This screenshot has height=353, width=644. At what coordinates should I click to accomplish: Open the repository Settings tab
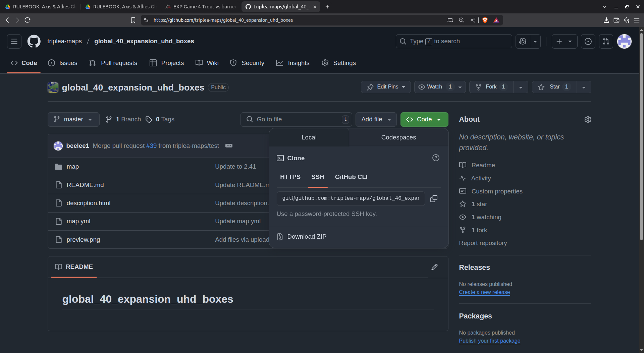339,63
